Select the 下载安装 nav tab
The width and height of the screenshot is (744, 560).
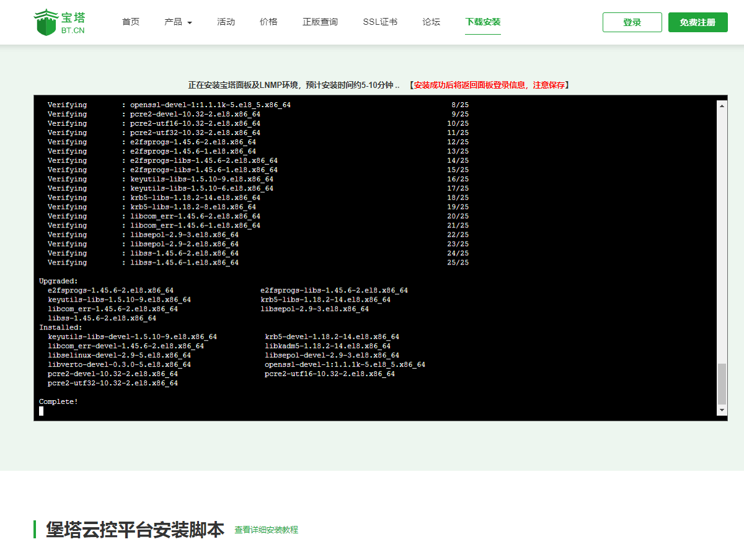click(483, 22)
